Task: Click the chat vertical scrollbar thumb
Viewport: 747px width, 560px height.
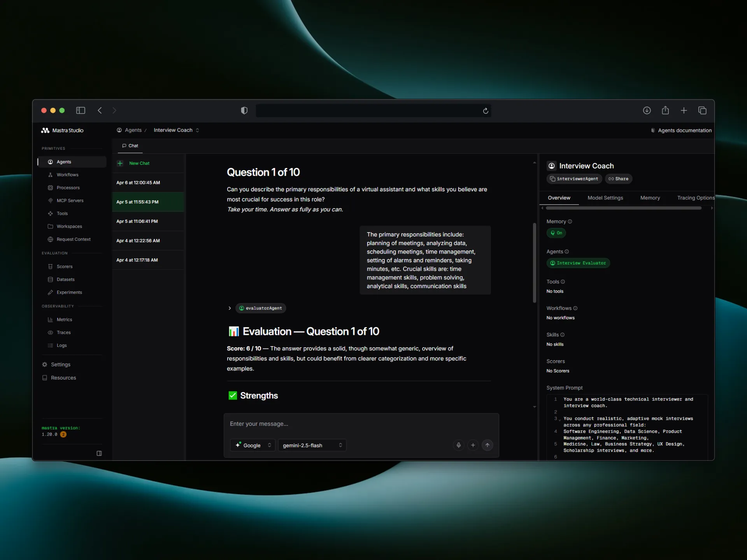Action: click(534, 263)
